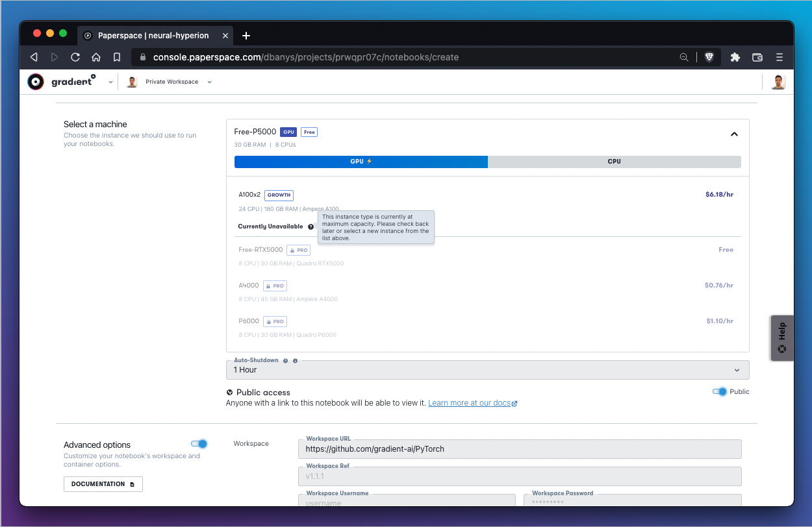Open the DOCUMENTATION button
The image size is (812, 527).
103,484
